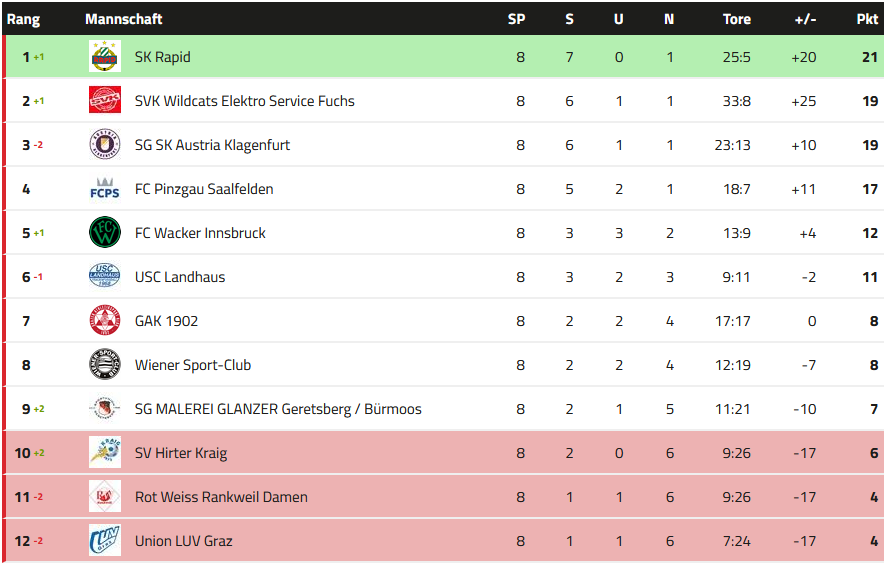This screenshot has width=888, height=565.
Task: Select the FC Wacker Innsbruck team name
Action: pyautogui.click(x=200, y=233)
